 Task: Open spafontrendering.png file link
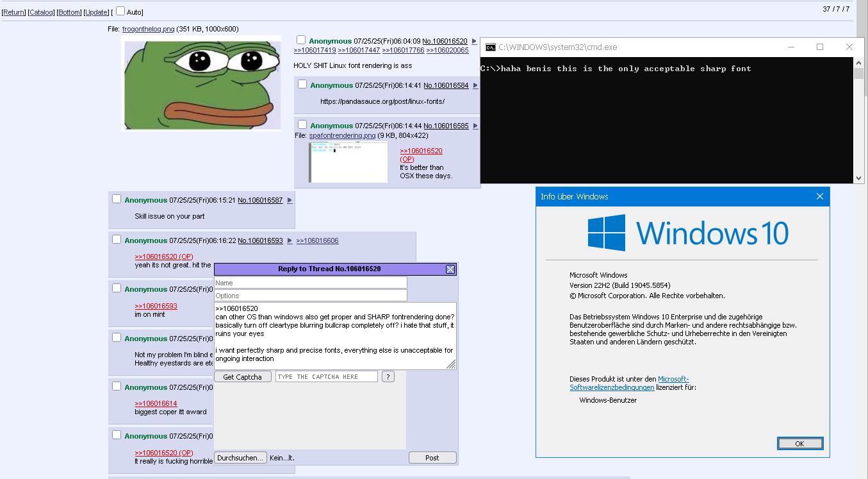[342, 135]
